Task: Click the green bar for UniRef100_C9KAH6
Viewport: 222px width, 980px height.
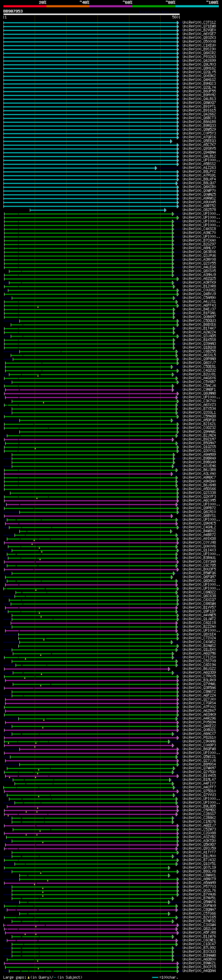Action: point(87,741)
